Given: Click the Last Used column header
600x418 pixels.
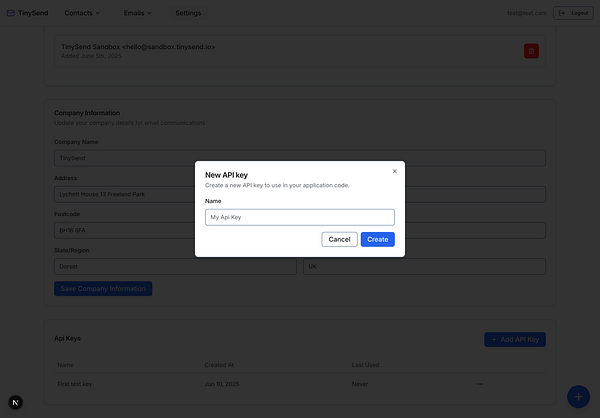Looking at the screenshot, I should pos(365,365).
